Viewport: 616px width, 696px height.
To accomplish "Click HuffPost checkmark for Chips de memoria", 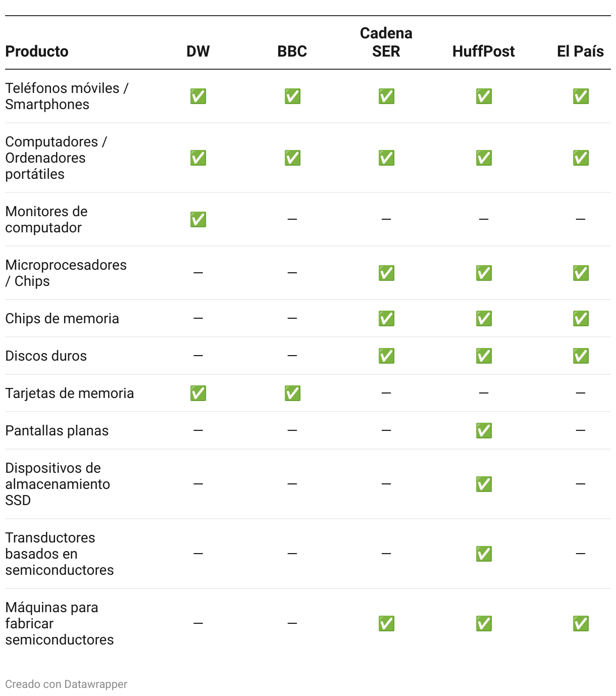I will [x=484, y=318].
